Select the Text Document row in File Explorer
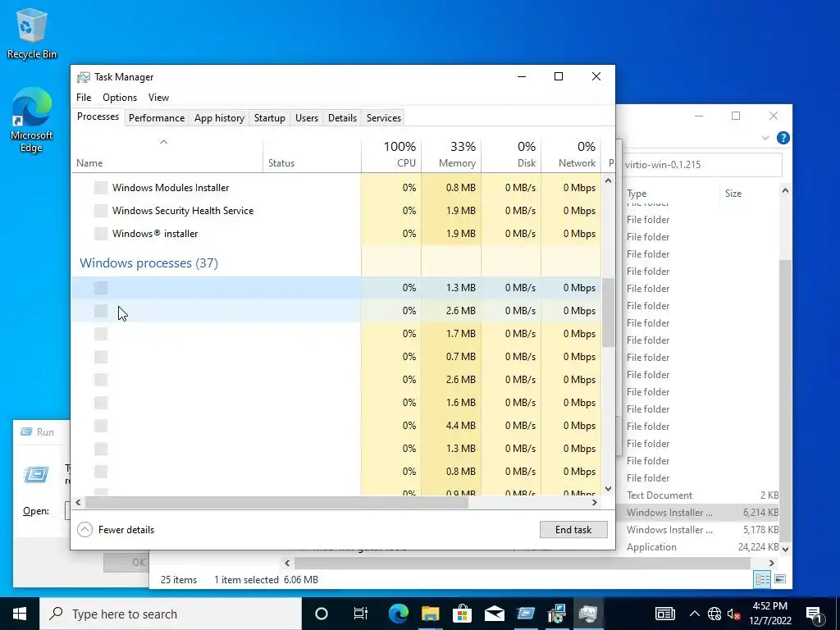Image resolution: width=840 pixels, height=630 pixels. coord(701,495)
